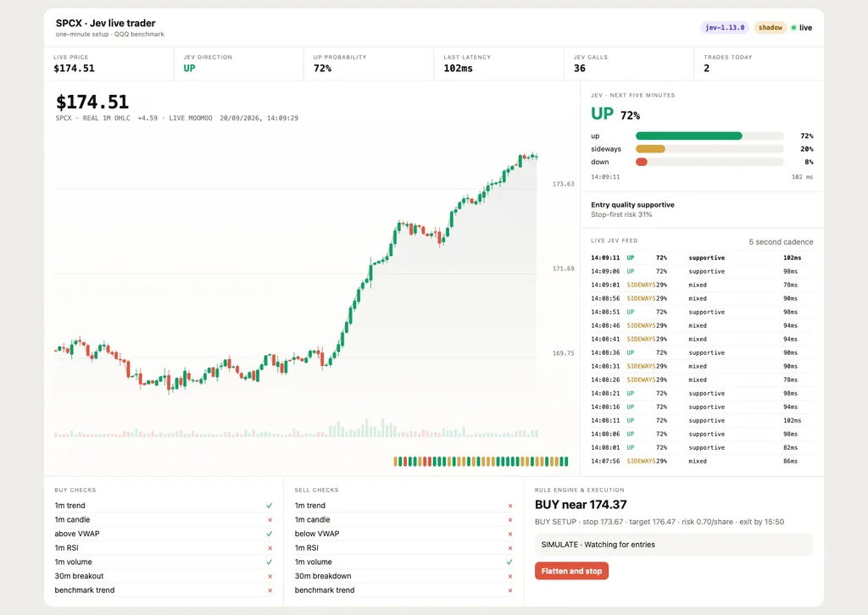This screenshot has height=615, width=868.
Task: Select the 14:09:11 feed row
Action: coord(702,258)
